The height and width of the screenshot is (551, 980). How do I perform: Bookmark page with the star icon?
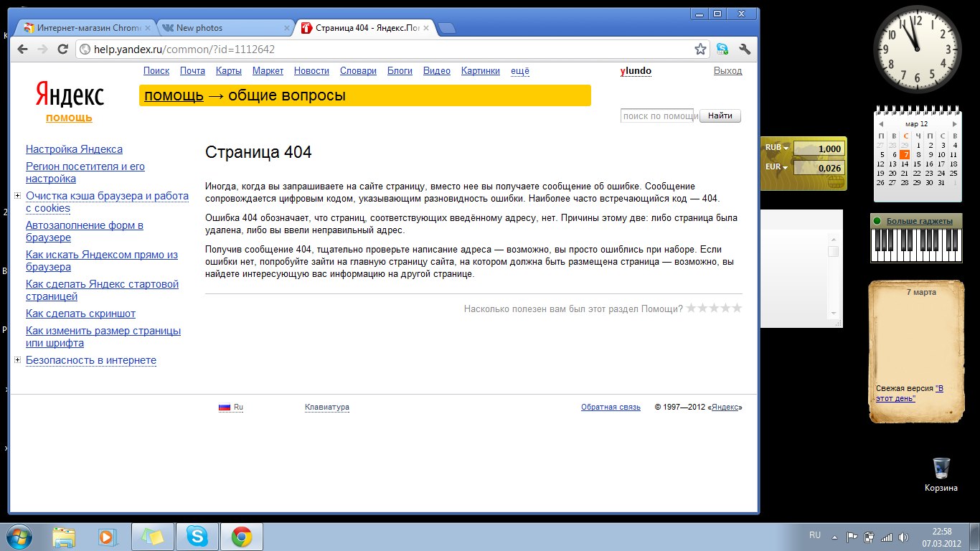pos(700,49)
